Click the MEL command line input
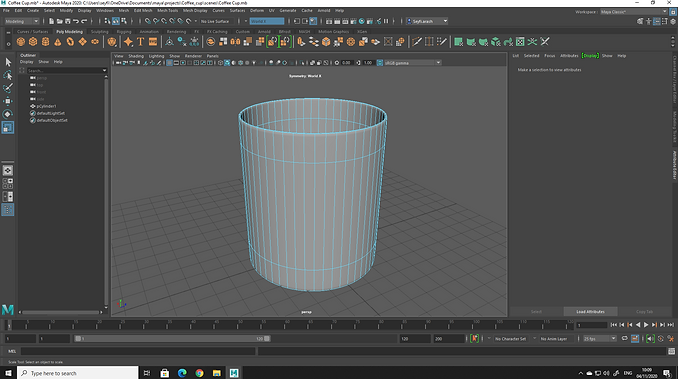Viewport: 678px width, 379px height. (138, 351)
